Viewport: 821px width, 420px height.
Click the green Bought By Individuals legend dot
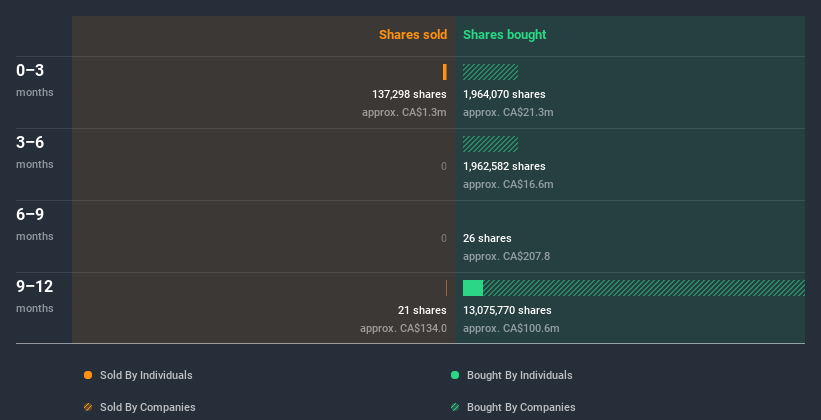coord(455,375)
